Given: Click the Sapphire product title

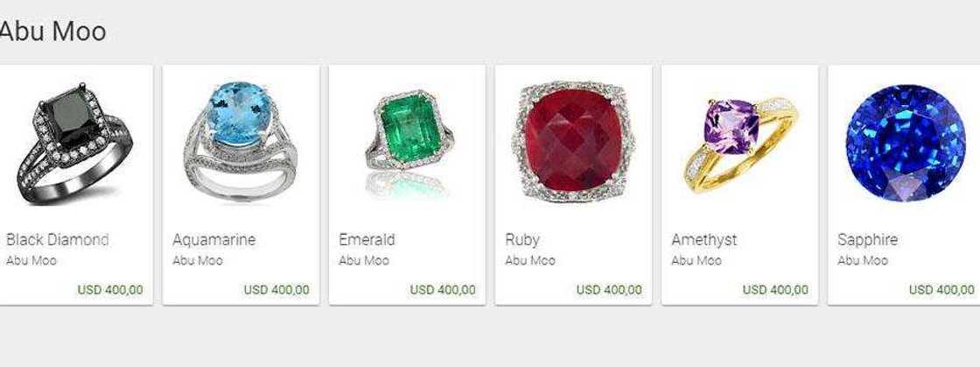Looking at the screenshot, I should pyautogui.click(x=867, y=240).
